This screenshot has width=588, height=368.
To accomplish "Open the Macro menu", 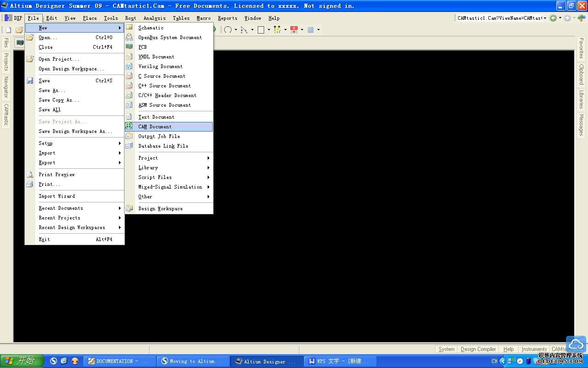I will [x=204, y=18].
